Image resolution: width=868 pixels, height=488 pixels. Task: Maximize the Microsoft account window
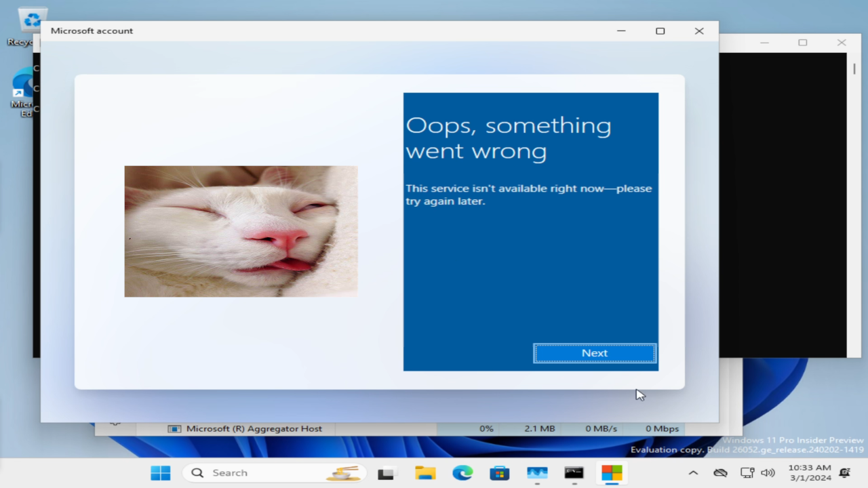(660, 31)
